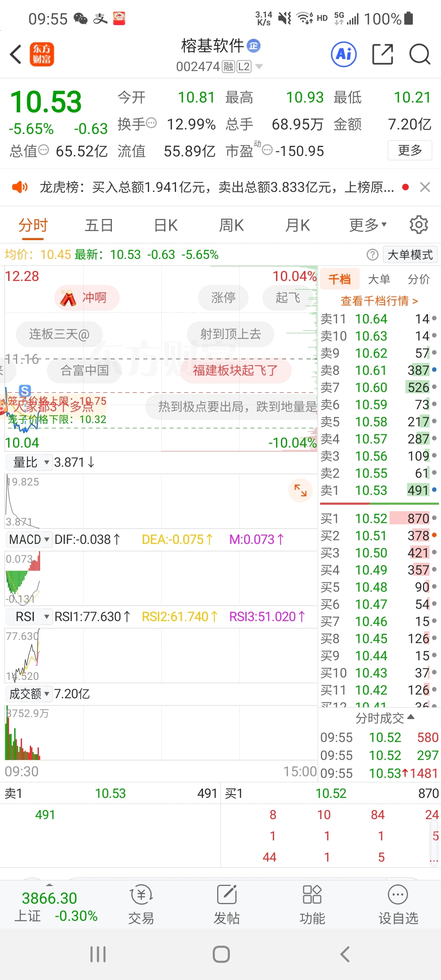Screen dimensions: 441x980
Task: Open chart settings gear icon
Action: coord(419,225)
